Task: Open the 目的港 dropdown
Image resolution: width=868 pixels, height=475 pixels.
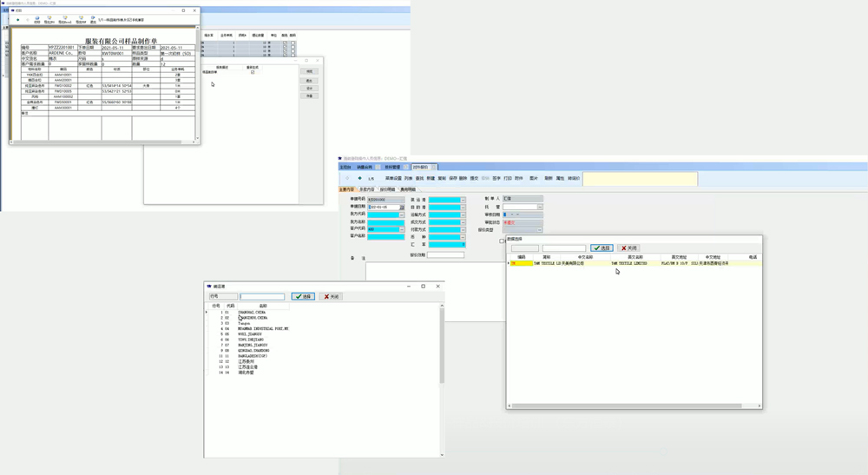Action: pos(463,207)
